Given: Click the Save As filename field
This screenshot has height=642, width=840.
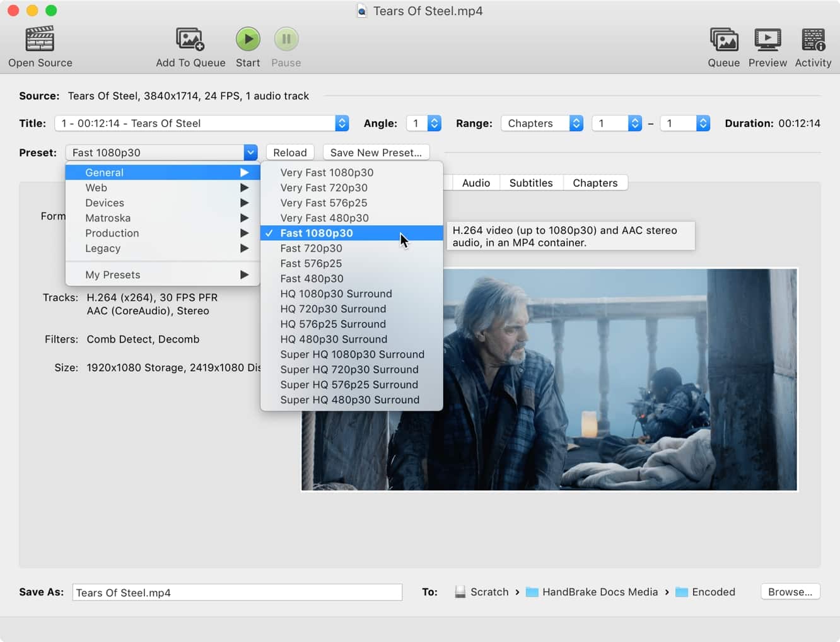Looking at the screenshot, I should [x=236, y=592].
